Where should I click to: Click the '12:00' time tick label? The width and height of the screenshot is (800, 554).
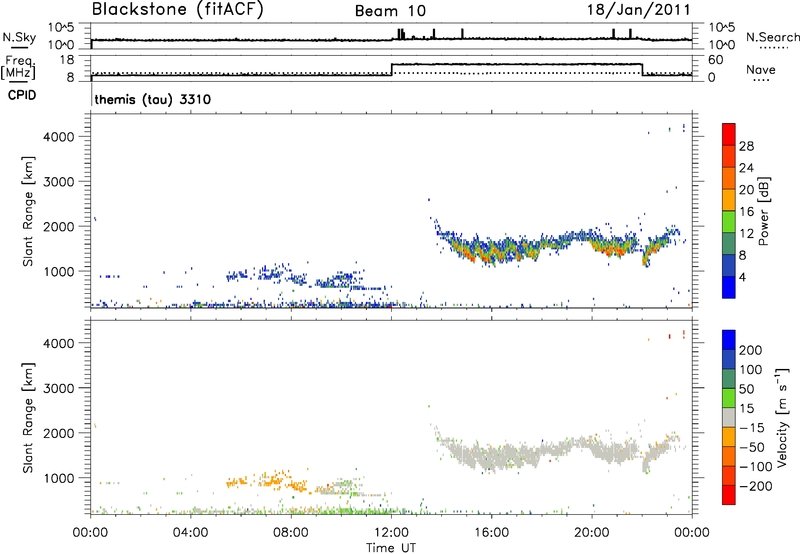(x=391, y=533)
